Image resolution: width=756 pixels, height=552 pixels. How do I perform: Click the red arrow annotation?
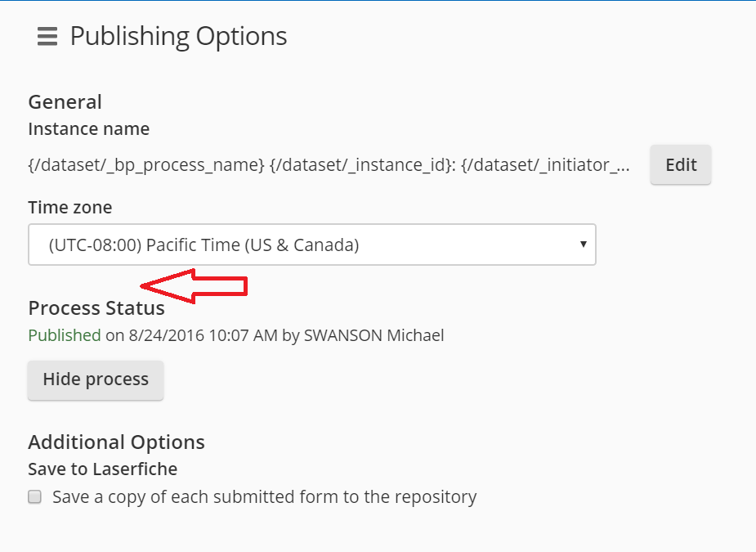[194, 286]
